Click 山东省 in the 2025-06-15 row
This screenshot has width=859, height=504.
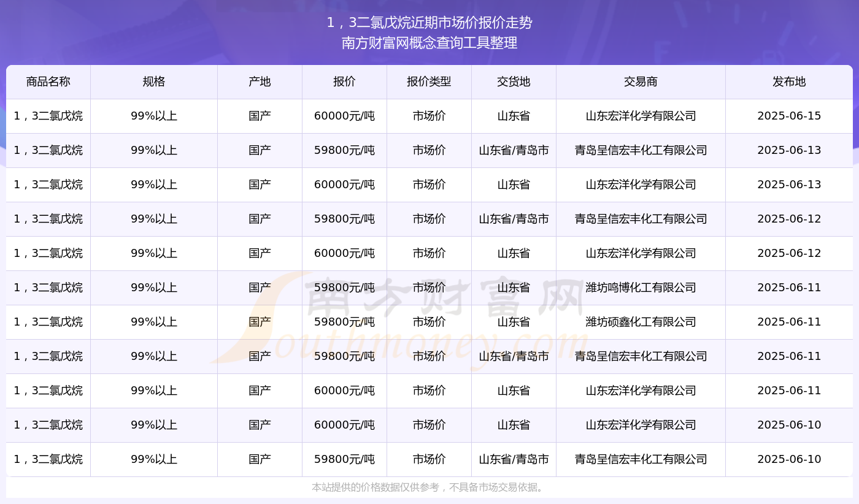(x=514, y=116)
